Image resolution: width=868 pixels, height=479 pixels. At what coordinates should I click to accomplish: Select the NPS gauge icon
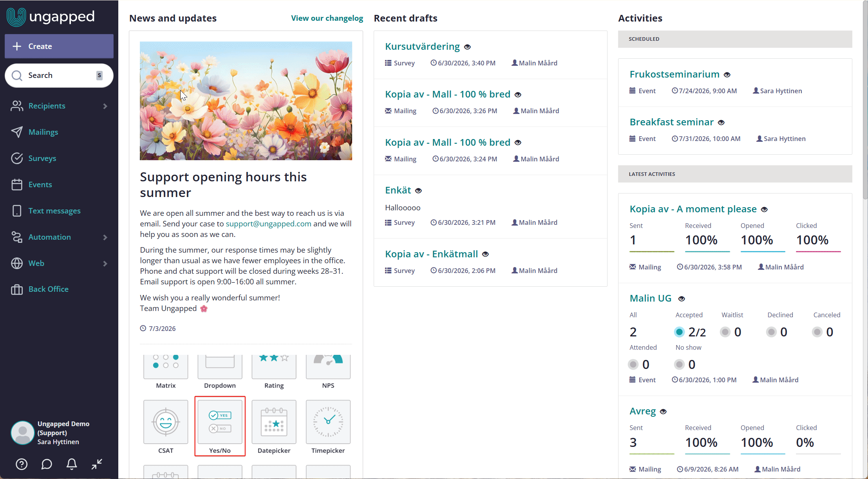coord(328,367)
